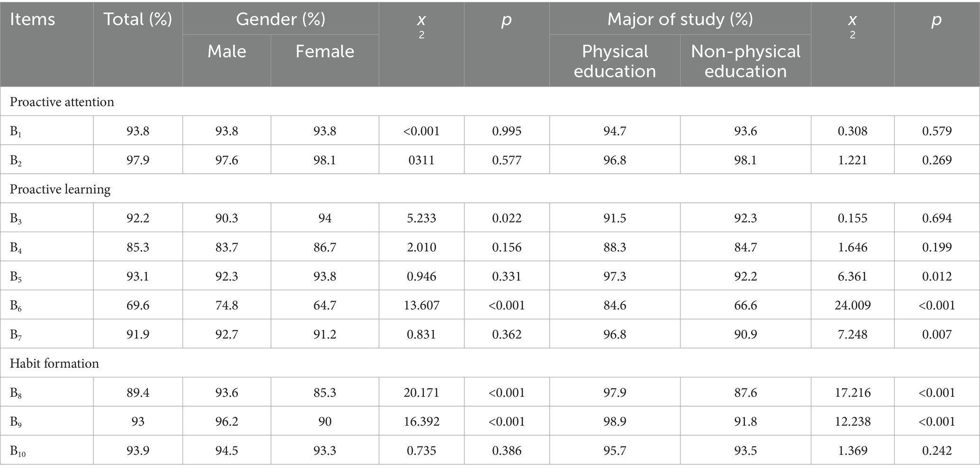Click the Proactive learning section row
Screen dimensions: 980x473
[60, 189]
